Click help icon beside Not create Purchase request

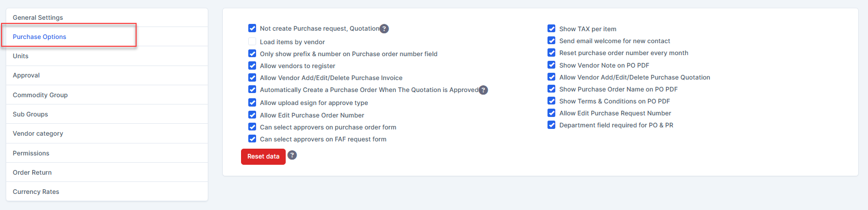384,29
